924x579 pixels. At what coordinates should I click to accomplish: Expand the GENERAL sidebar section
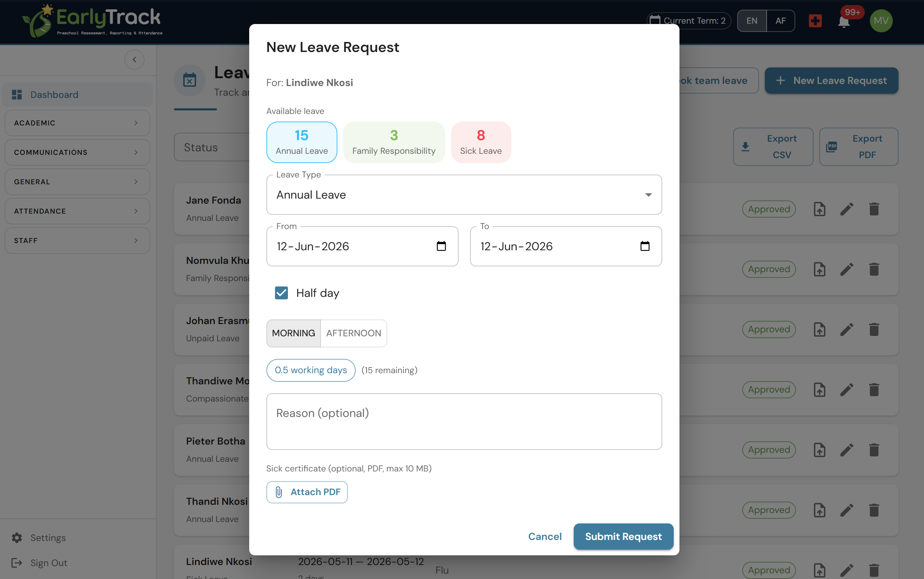coord(77,182)
